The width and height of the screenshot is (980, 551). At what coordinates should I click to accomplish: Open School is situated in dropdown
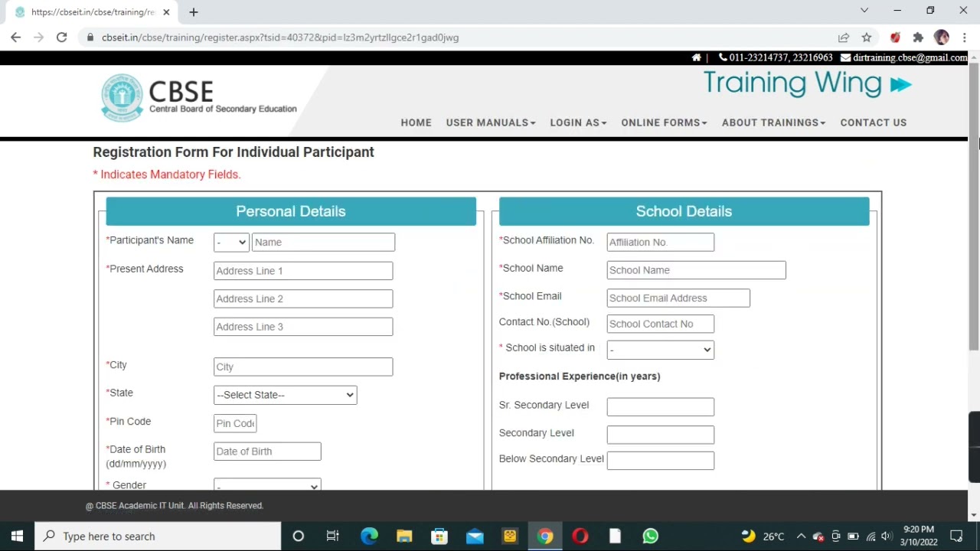(660, 350)
